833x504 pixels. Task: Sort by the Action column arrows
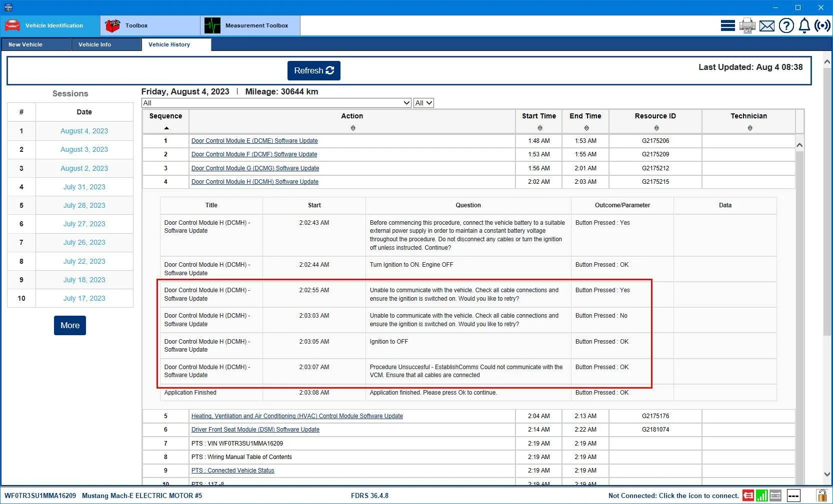click(x=353, y=128)
